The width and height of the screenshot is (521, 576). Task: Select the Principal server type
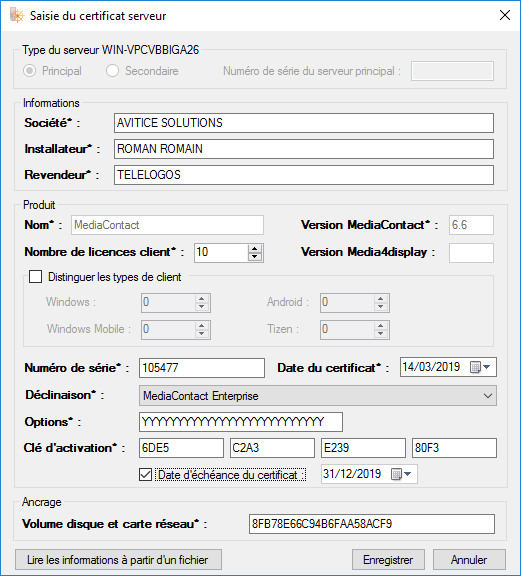click(29, 71)
